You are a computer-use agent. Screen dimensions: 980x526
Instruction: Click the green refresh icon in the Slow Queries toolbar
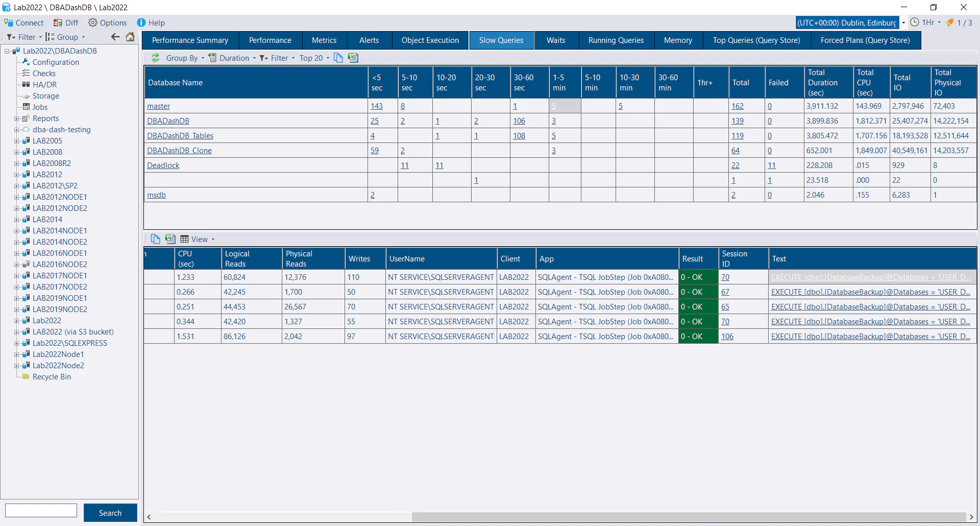point(156,58)
